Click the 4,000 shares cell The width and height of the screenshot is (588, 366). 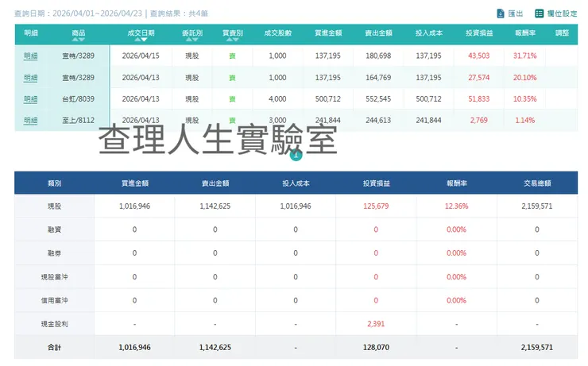pyautogui.click(x=277, y=99)
